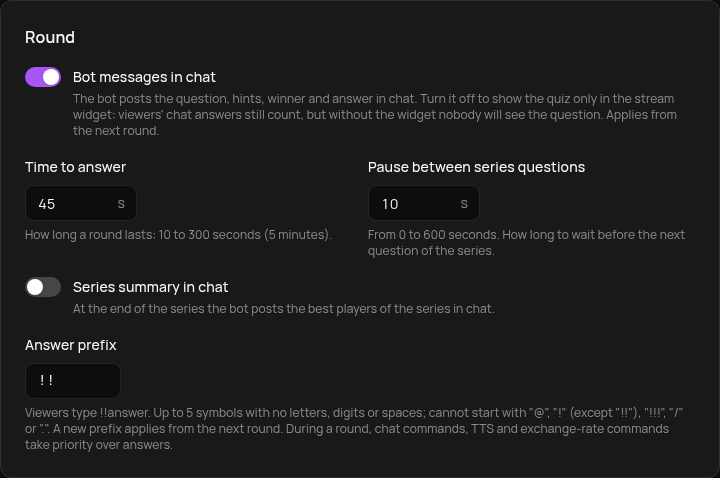Click the "Series summary in chat" label

pyautogui.click(x=151, y=287)
